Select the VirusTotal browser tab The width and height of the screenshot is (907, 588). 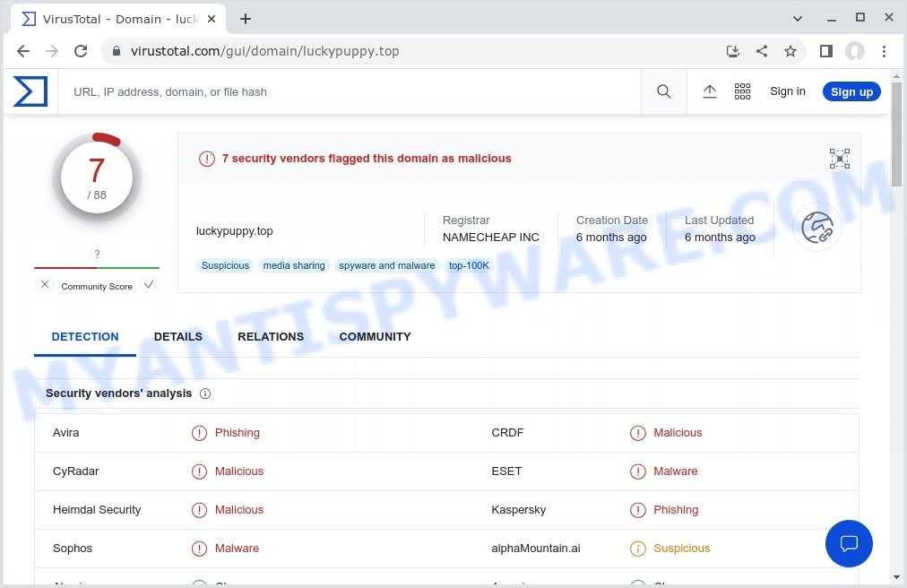click(x=117, y=19)
